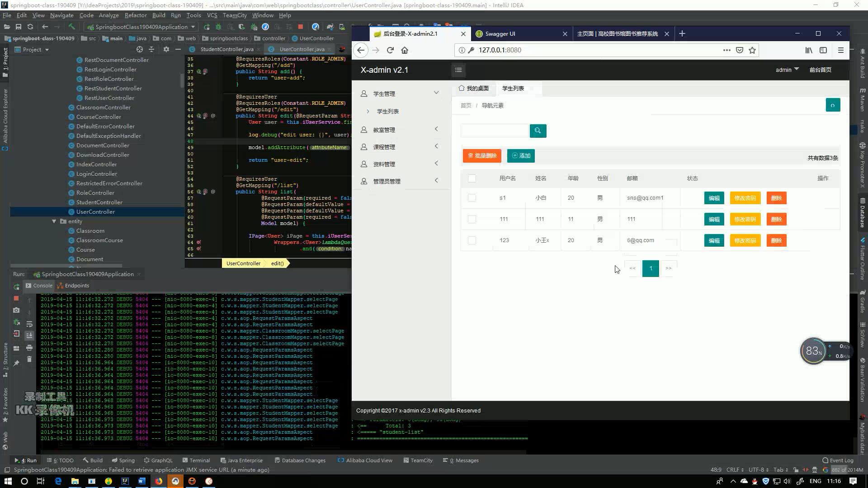Image resolution: width=868 pixels, height=488 pixels.
Task: Click the search icon in student list
Action: (538, 131)
